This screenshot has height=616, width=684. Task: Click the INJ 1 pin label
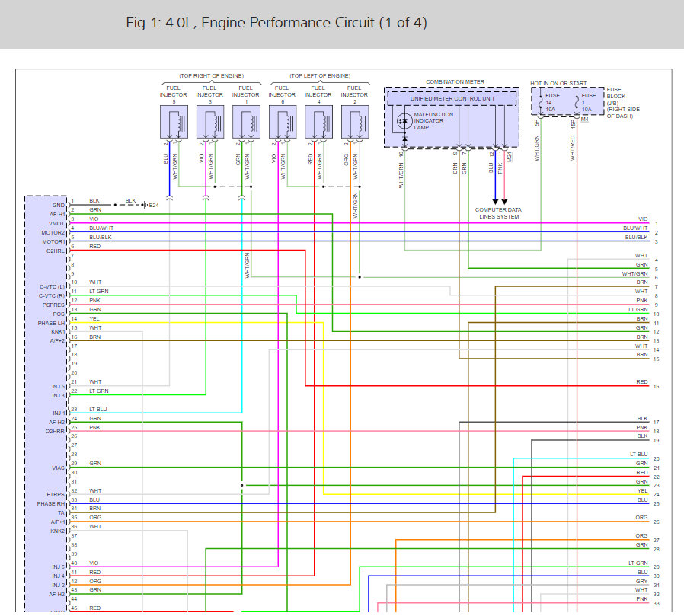tap(59, 413)
